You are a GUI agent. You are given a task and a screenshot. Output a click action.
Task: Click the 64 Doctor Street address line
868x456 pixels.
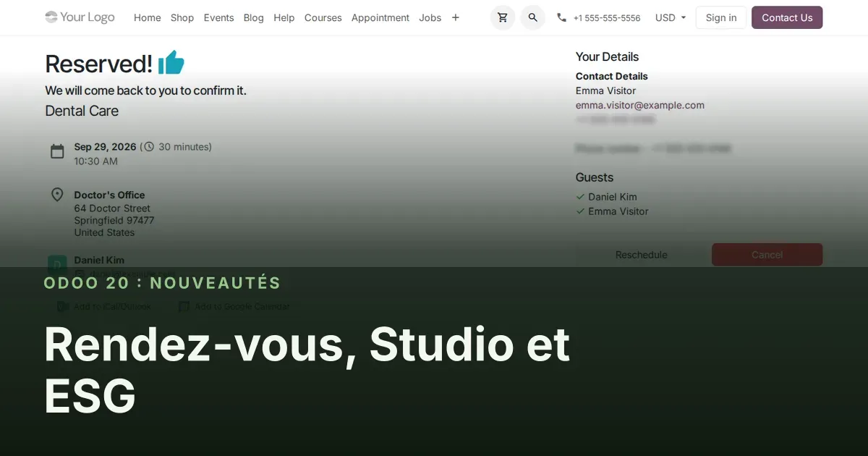[112, 208]
